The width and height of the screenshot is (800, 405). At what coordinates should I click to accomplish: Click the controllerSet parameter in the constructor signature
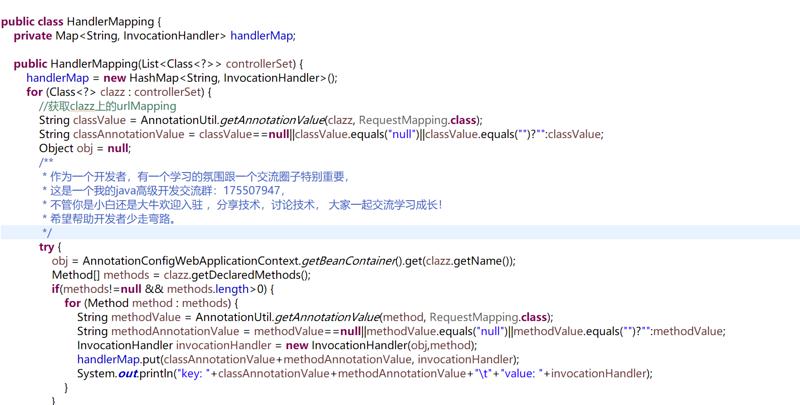click(x=260, y=64)
